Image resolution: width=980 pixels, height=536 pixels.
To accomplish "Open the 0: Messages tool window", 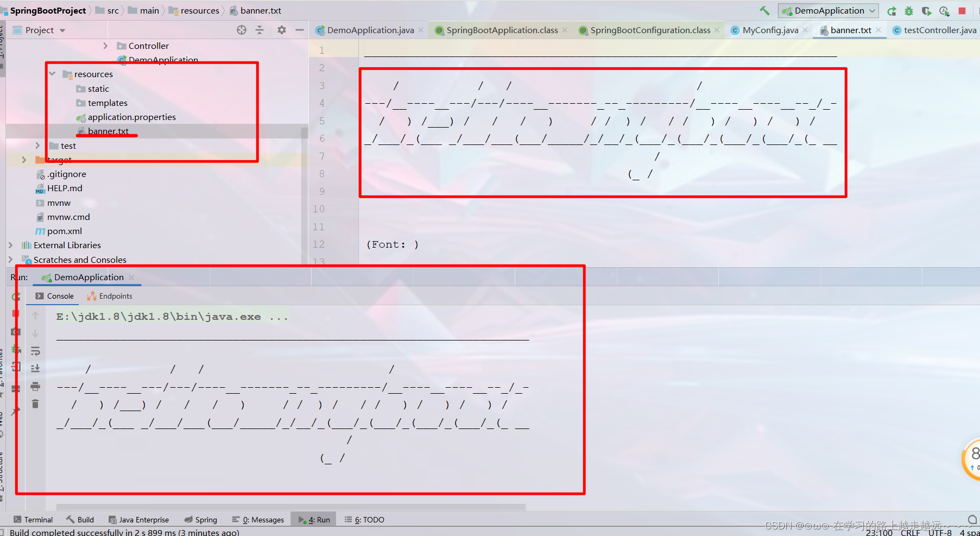I will [x=257, y=520].
